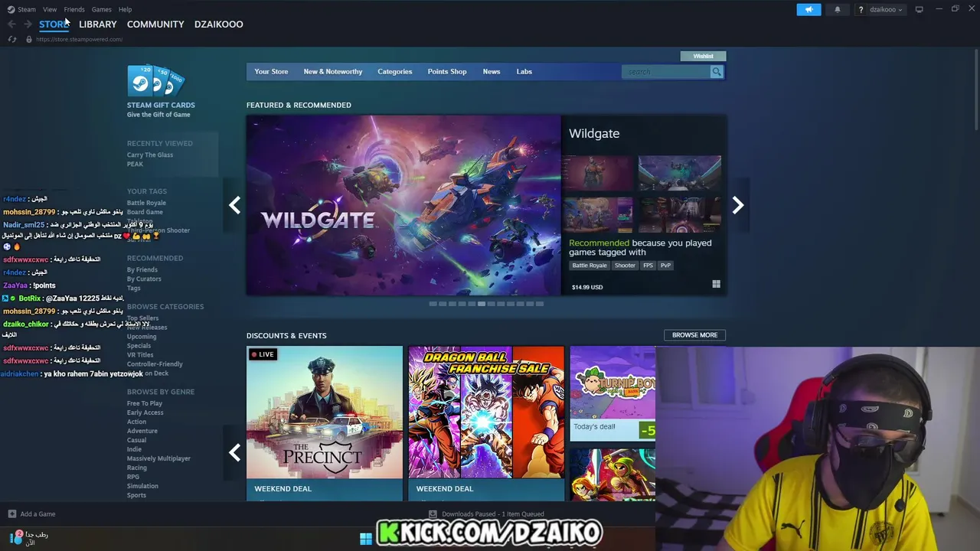The image size is (980, 551).
Task: Open PEAK from Recently Viewed
Action: (135, 165)
